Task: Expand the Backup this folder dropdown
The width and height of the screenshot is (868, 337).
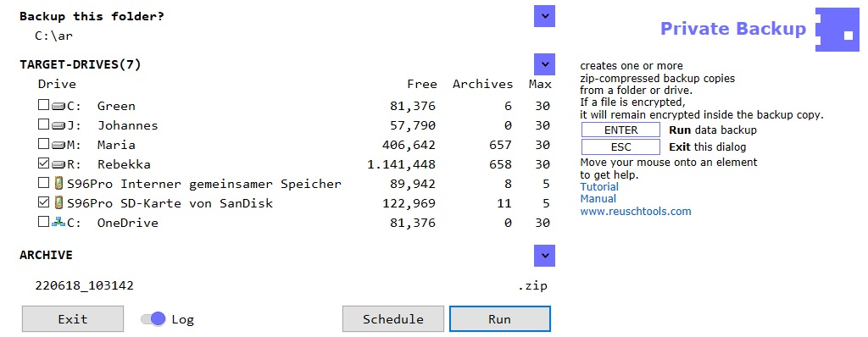Action: pyautogui.click(x=545, y=16)
